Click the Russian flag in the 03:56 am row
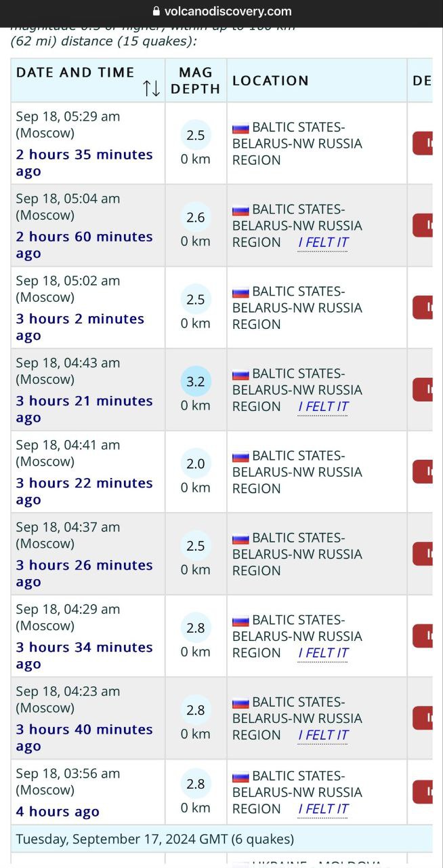The image size is (443, 868). [240, 776]
